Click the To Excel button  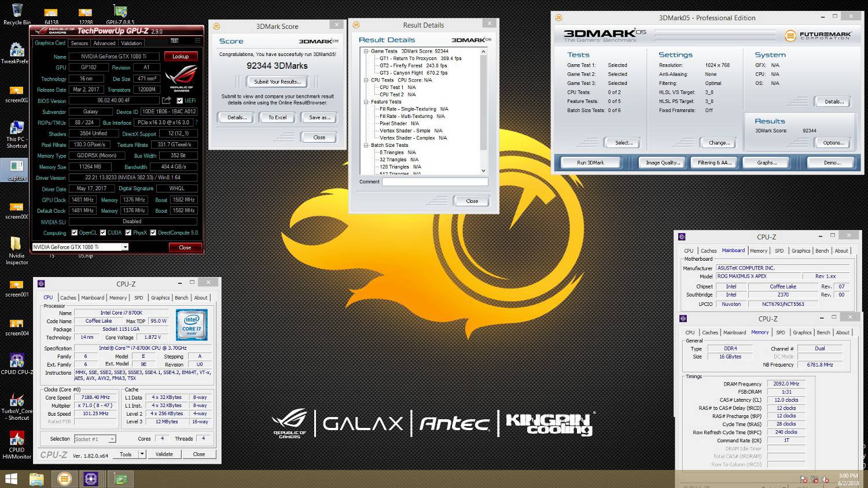point(277,117)
